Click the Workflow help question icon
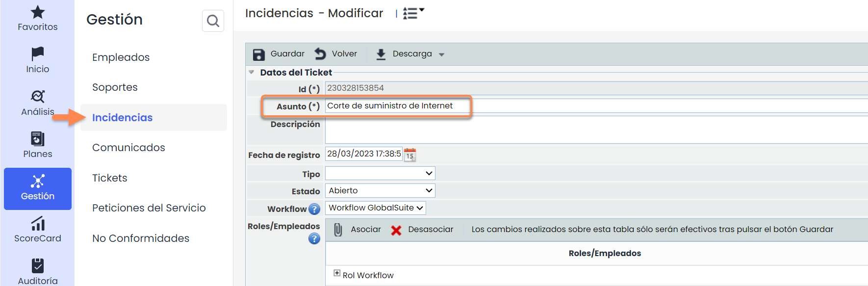The height and width of the screenshot is (286, 868). [314, 209]
